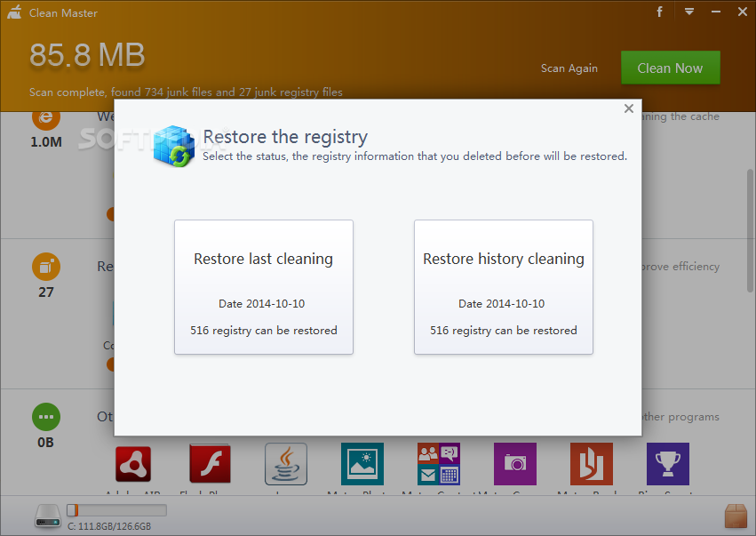756x536 pixels.
Task: Click the 'C: 111.8GB/126.6GB' text
Action: (x=109, y=526)
